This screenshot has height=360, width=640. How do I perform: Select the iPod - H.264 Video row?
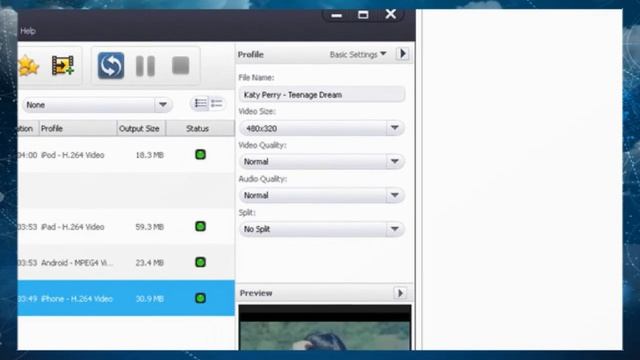click(x=126, y=155)
